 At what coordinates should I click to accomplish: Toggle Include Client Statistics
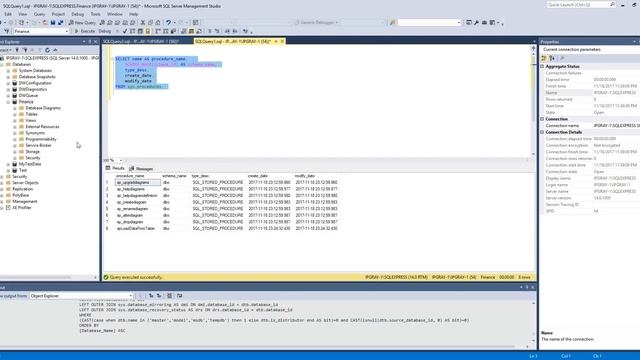(x=173, y=31)
